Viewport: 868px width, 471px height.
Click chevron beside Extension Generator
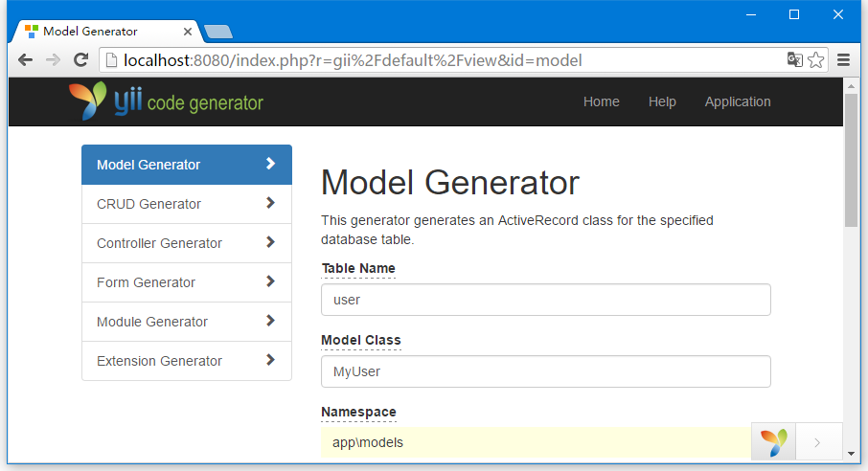pyautogui.click(x=270, y=360)
